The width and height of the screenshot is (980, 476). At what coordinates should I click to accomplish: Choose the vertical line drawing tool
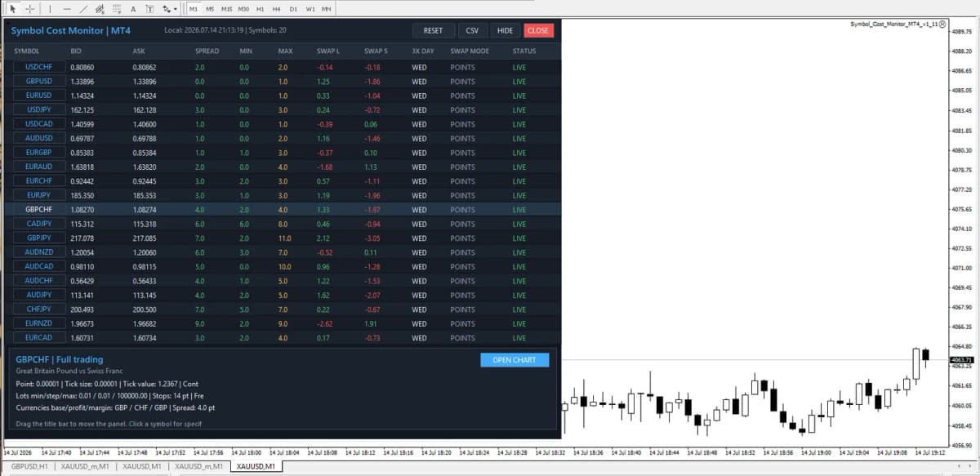point(51,8)
